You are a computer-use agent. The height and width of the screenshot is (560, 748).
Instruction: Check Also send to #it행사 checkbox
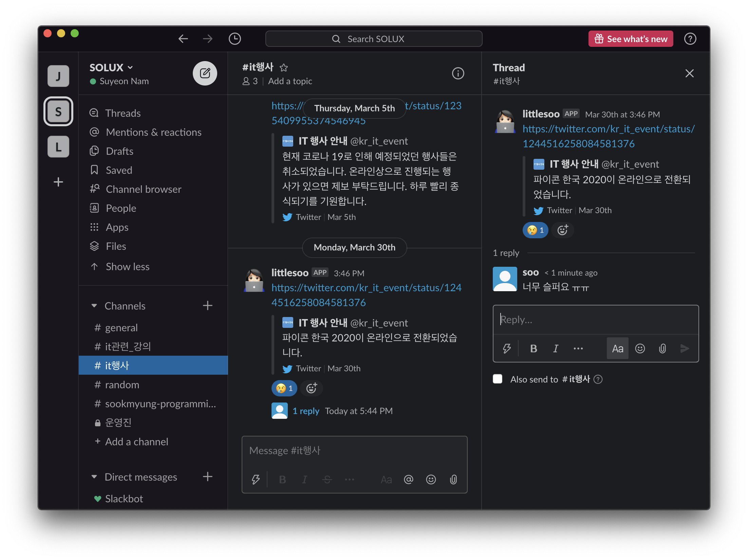click(x=498, y=379)
